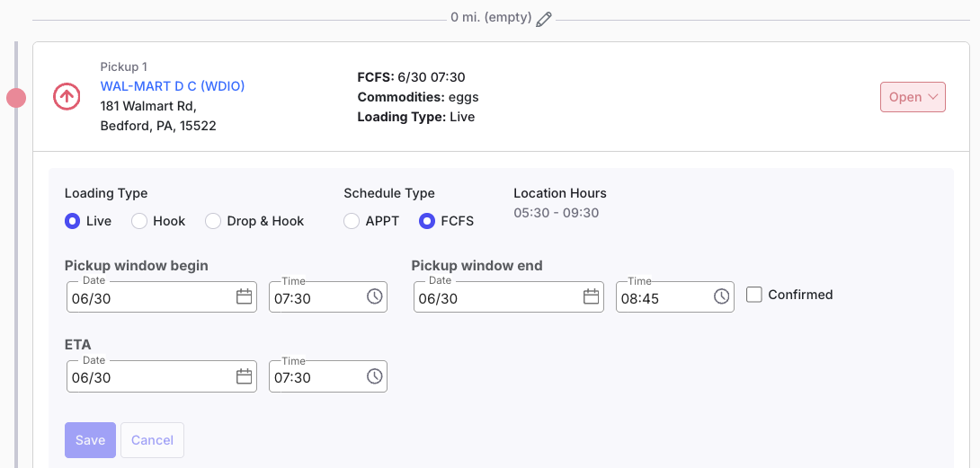The height and width of the screenshot is (468, 980).
Task: Expand the Open status dropdown
Action: [913, 97]
